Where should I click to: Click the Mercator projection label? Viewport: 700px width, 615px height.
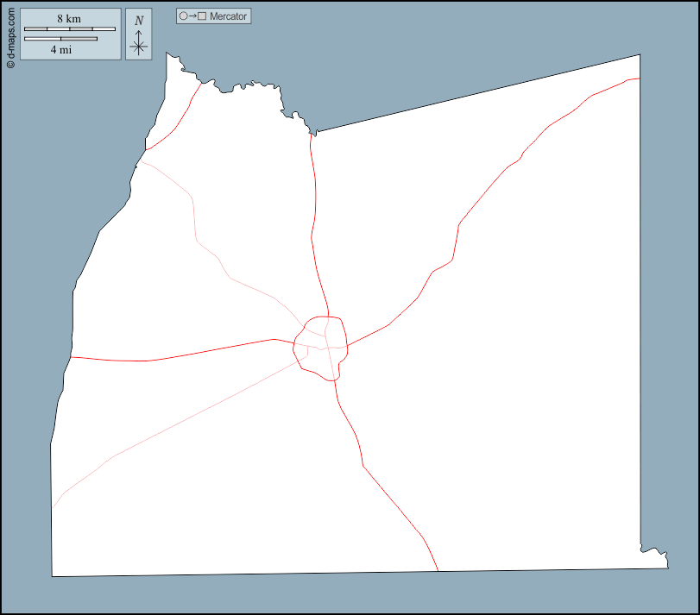click(x=229, y=16)
